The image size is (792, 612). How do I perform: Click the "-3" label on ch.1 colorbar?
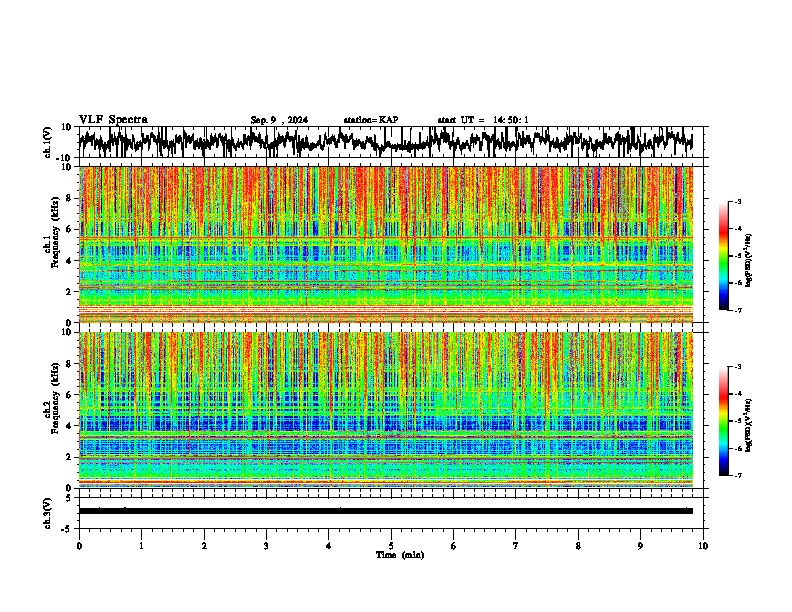point(738,201)
